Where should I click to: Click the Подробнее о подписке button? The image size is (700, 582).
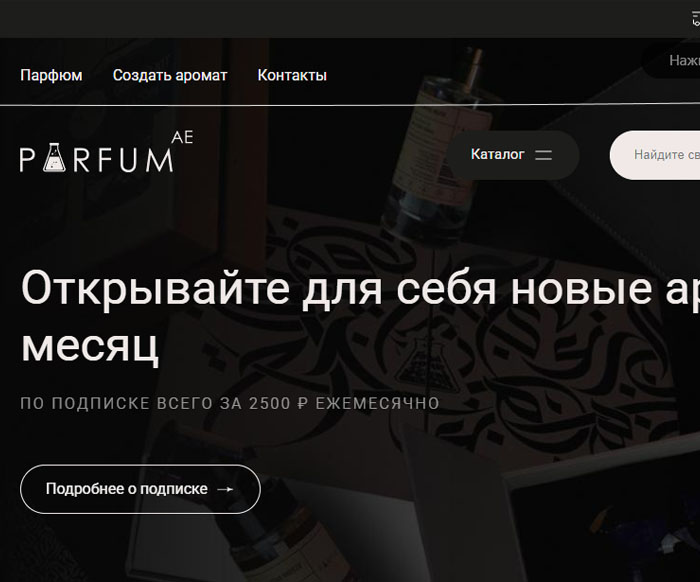click(x=140, y=489)
